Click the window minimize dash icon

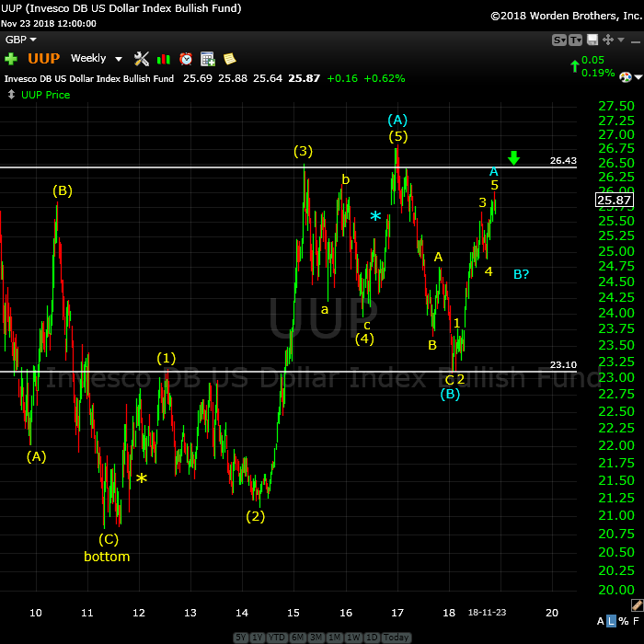[636, 42]
